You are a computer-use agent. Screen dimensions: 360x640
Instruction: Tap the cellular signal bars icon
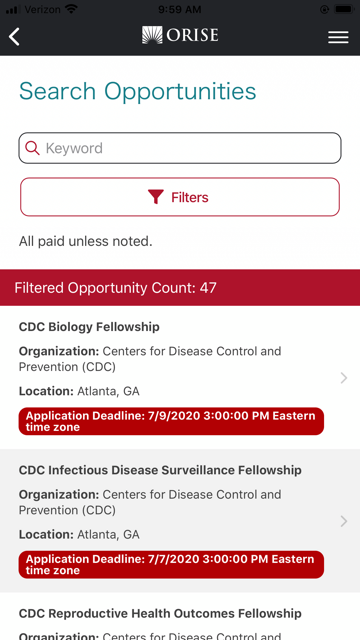pos(13,9)
